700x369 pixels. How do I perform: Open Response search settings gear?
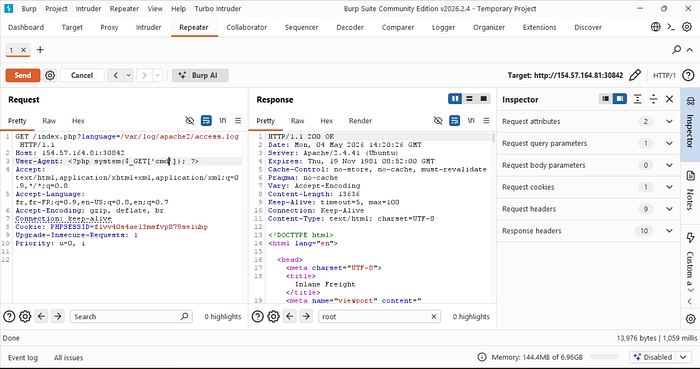point(273,316)
